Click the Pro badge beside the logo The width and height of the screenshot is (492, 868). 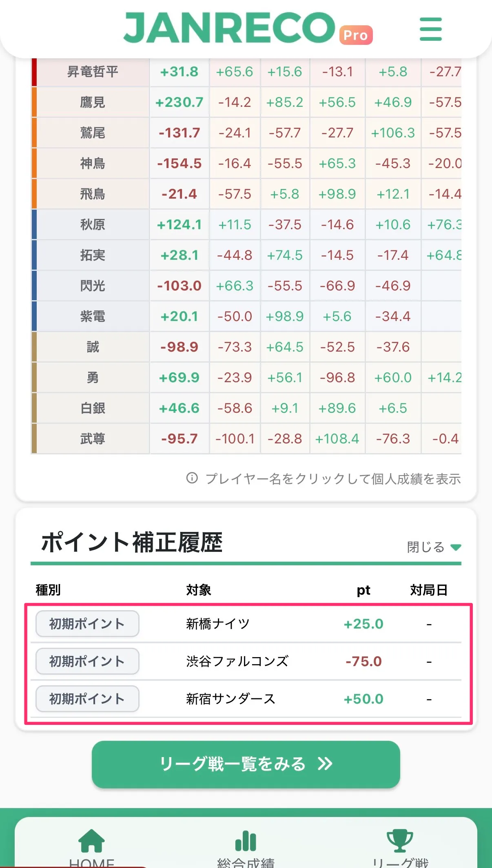click(356, 36)
